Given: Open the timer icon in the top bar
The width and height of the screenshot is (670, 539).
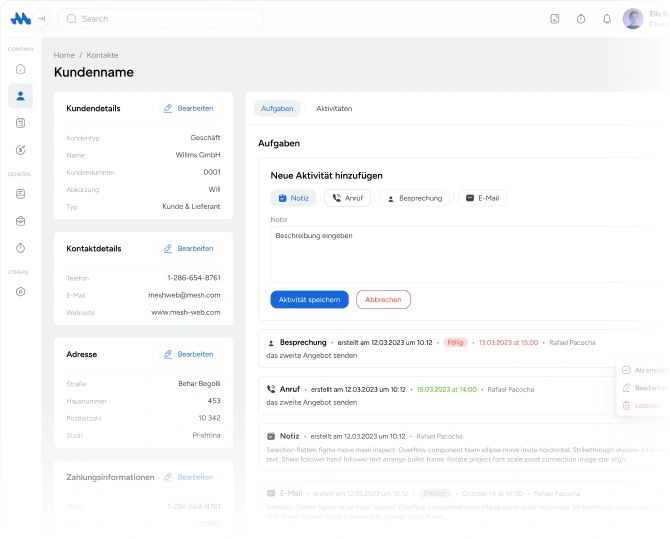Looking at the screenshot, I should click(x=581, y=19).
